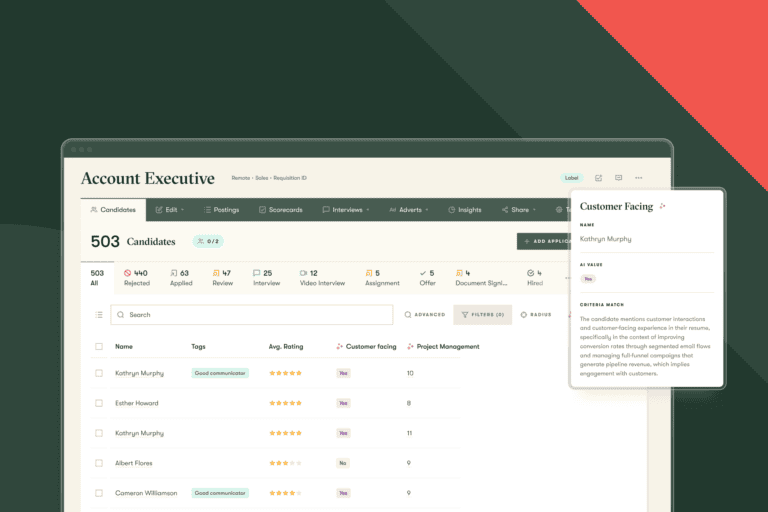Click Project Management score 8 for Esther Howard
The height and width of the screenshot is (512, 768).
(x=408, y=403)
